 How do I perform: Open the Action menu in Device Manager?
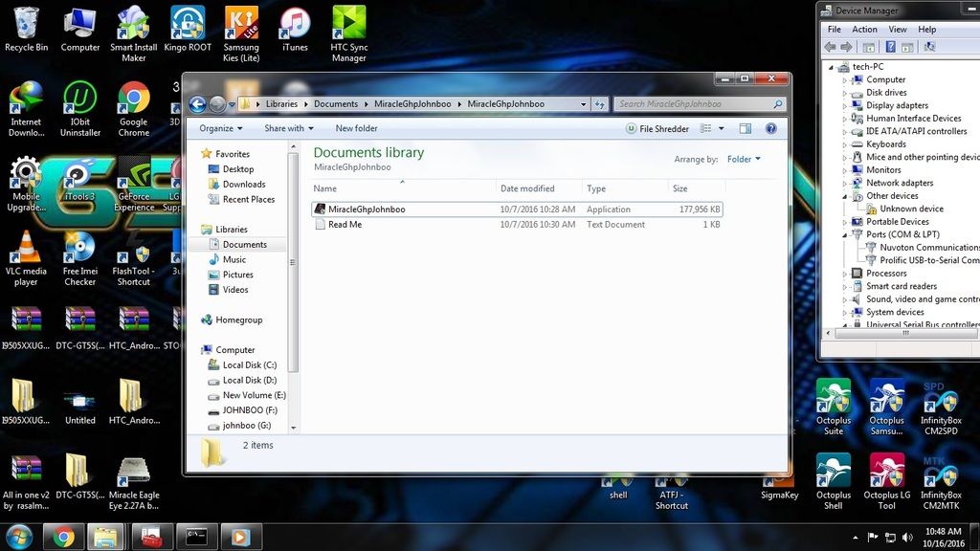(x=864, y=30)
